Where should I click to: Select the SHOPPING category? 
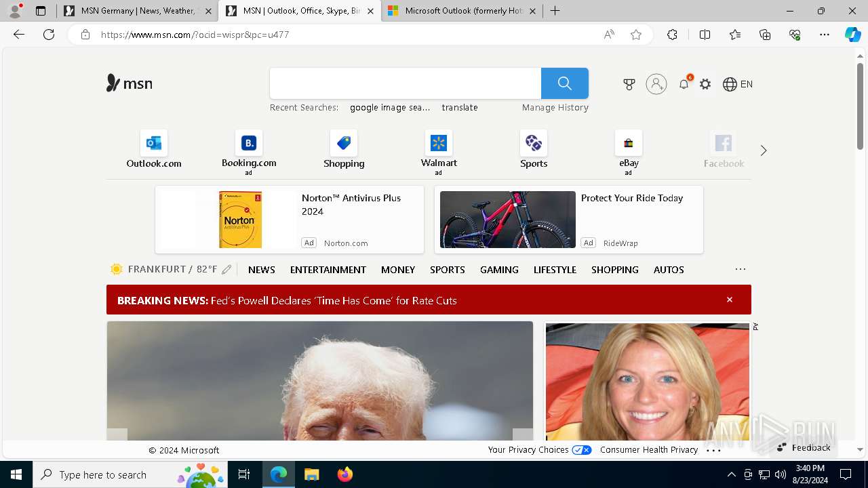[x=615, y=270]
